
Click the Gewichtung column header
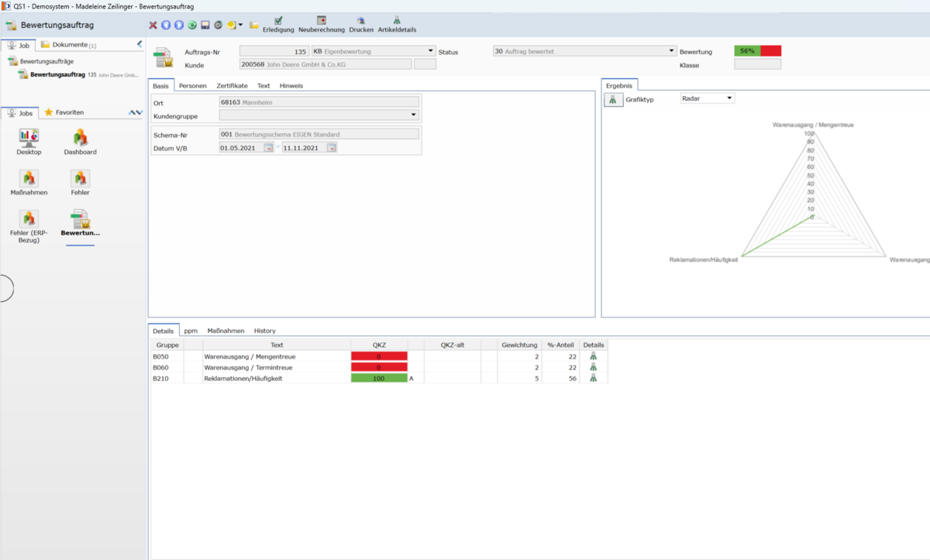[519, 345]
